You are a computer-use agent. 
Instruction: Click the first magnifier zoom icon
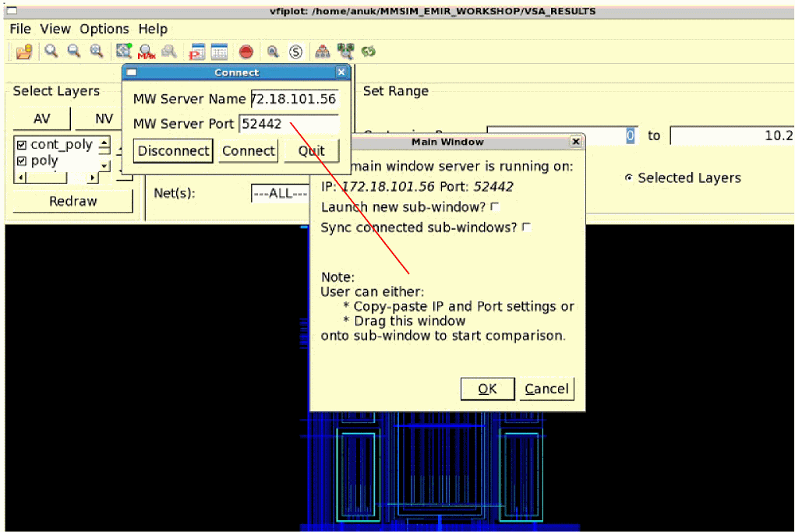point(51,51)
